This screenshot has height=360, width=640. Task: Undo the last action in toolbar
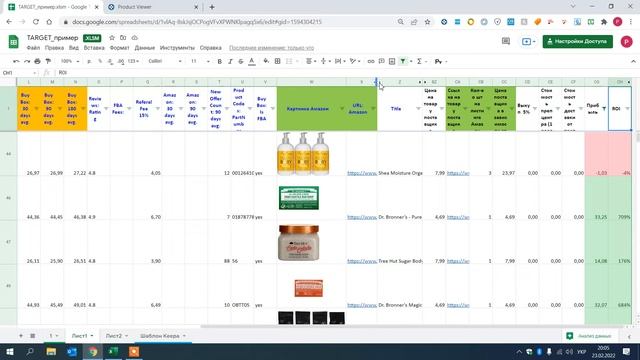[x=16, y=61]
